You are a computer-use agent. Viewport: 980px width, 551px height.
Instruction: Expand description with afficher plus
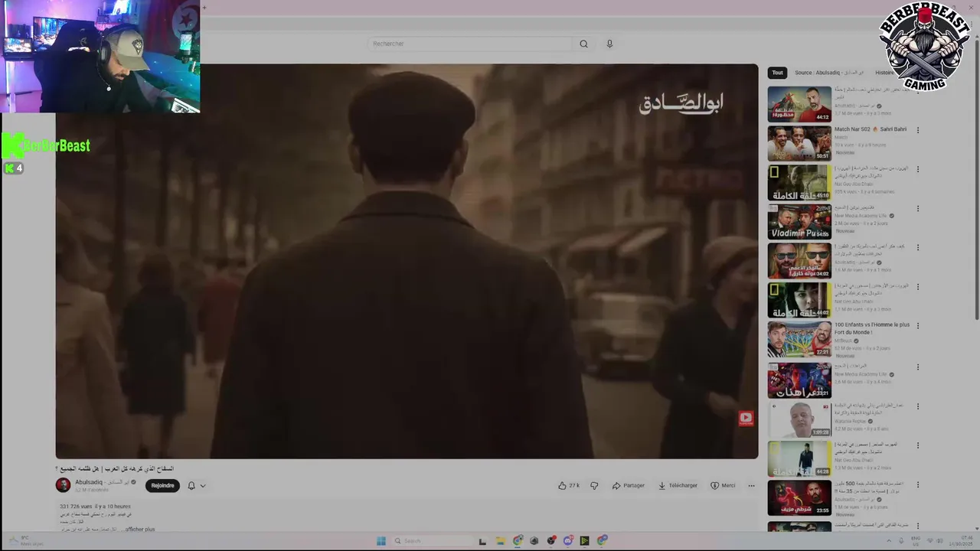(140, 529)
